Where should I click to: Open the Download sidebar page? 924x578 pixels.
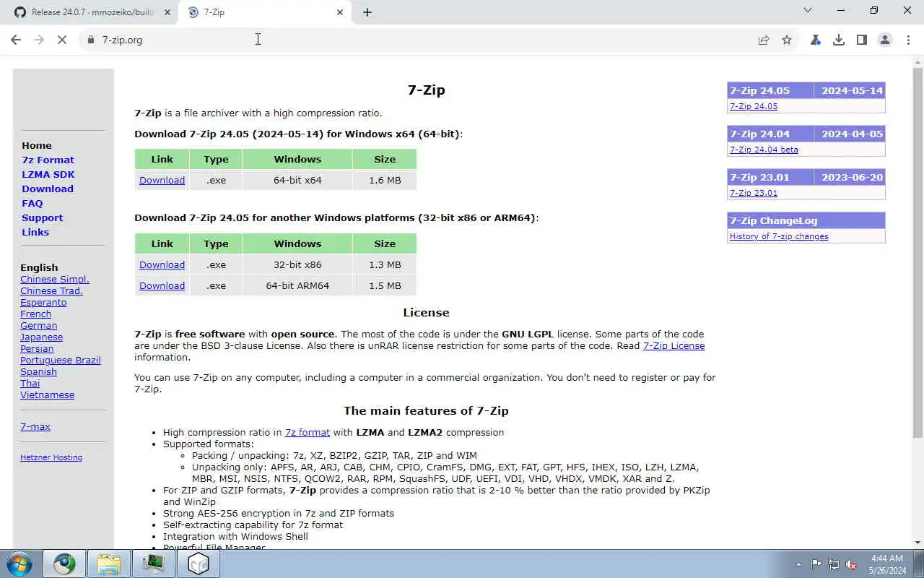tap(48, 189)
